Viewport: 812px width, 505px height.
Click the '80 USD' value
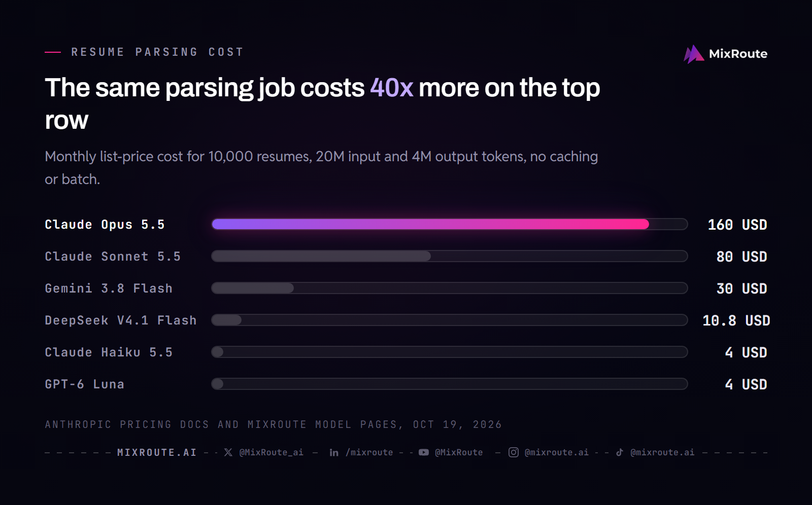(741, 257)
